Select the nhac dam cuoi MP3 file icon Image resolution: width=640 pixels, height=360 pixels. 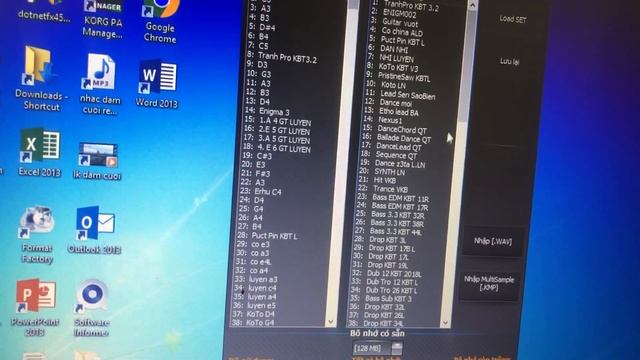click(x=100, y=84)
